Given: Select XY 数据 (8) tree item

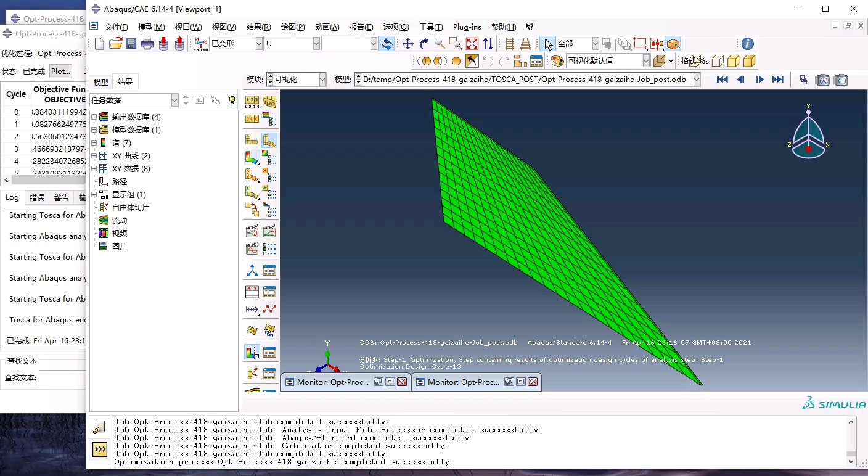Looking at the screenshot, I should pyautogui.click(x=131, y=169).
